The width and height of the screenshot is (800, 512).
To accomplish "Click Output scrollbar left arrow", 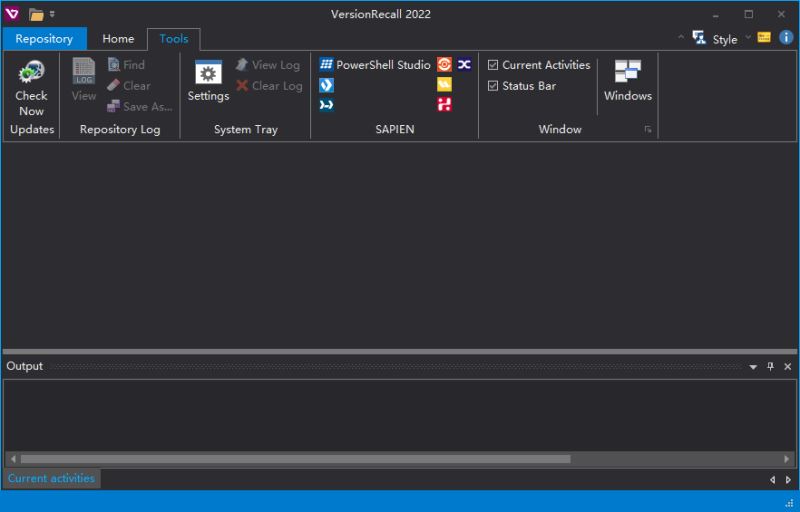I will [x=13, y=459].
